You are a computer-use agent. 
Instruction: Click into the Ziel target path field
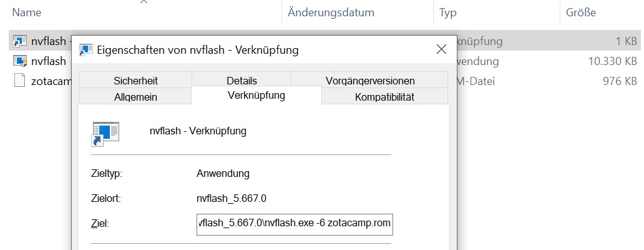pos(295,224)
